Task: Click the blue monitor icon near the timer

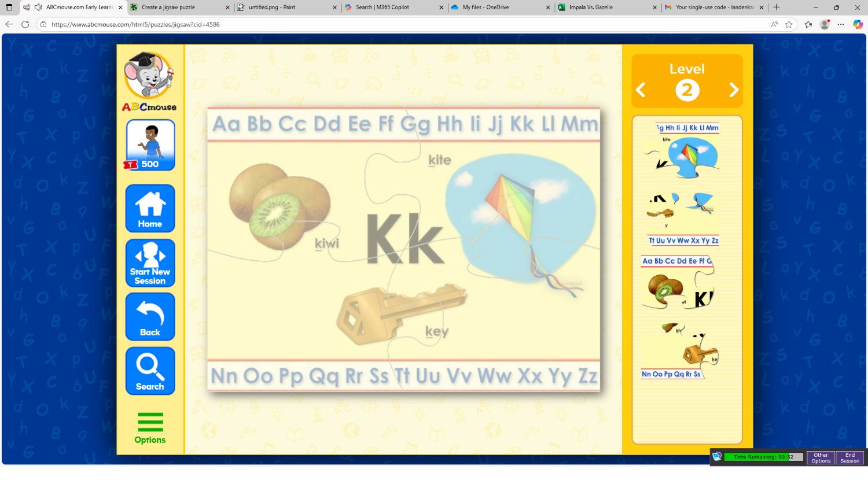Action: (x=718, y=456)
